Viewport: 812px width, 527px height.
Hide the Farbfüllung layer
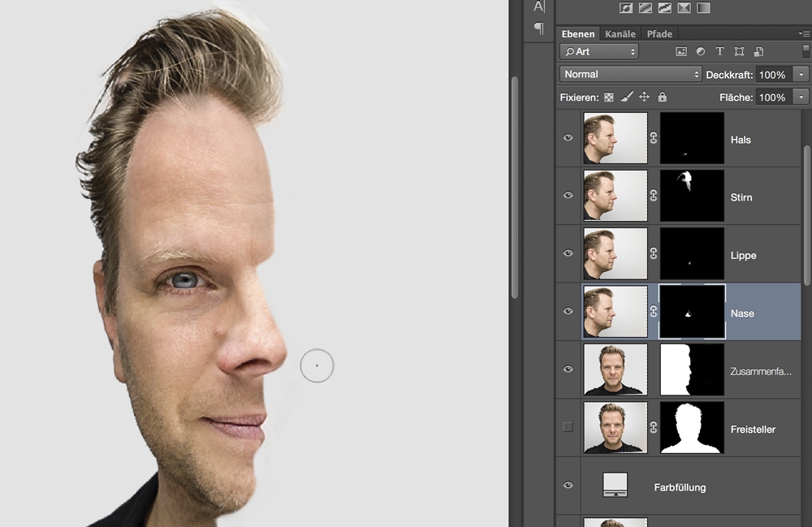point(568,485)
